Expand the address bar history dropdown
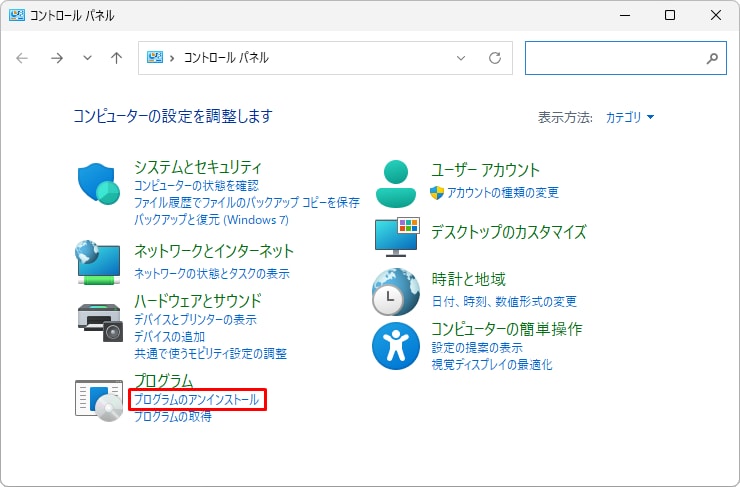 [x=461, y=58]
